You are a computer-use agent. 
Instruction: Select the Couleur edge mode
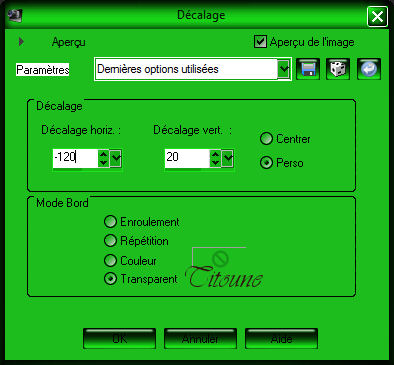pyautogui.click(x=110, y=260)
